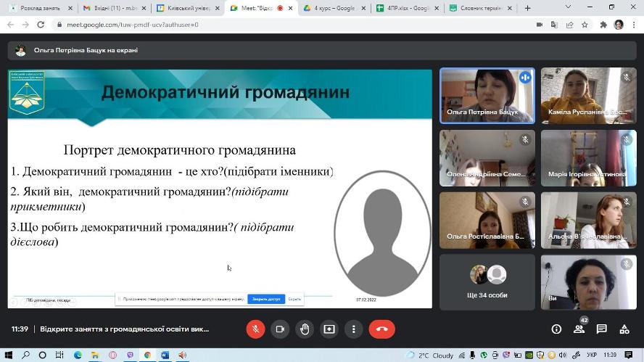Switch the УКР keyboard language indicator
The image size is (644, 362).
[592, 355]
